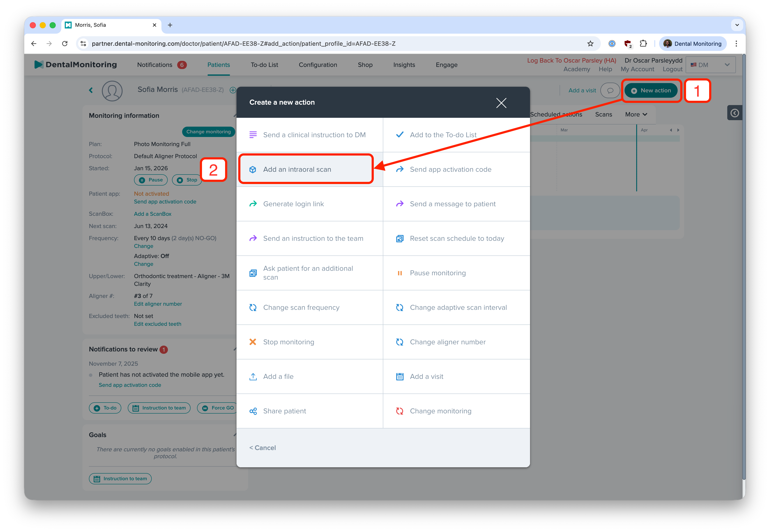The image size is (770, 532).
Task: Click the Add a file upload icon
Action: [253, 376]
